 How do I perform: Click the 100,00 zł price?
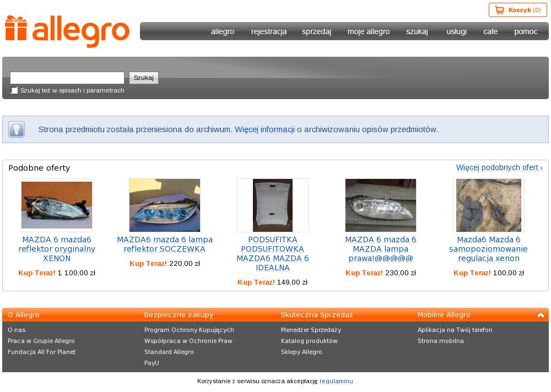pyautogui.click(x=509, y=273)
